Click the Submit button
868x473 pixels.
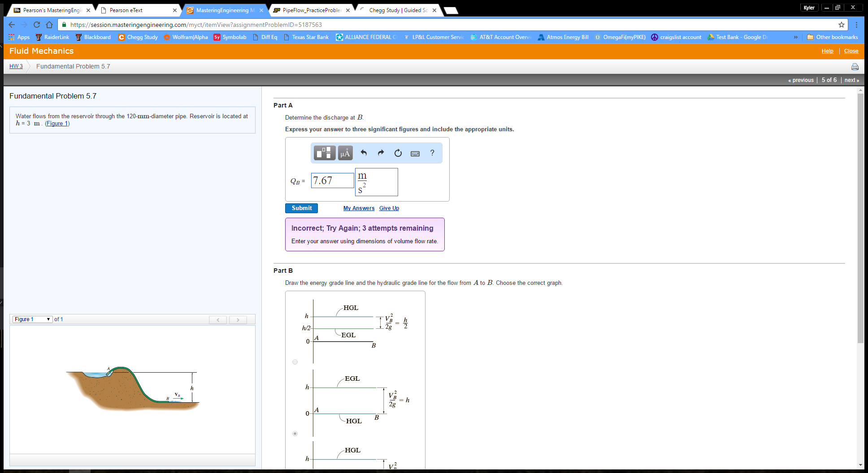click(301, 208)
